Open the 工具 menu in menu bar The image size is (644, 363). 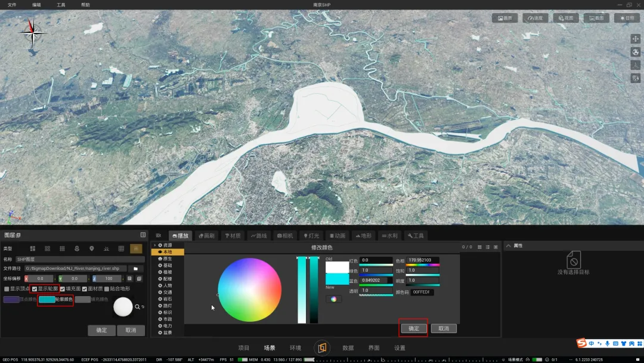pos(61,5)
